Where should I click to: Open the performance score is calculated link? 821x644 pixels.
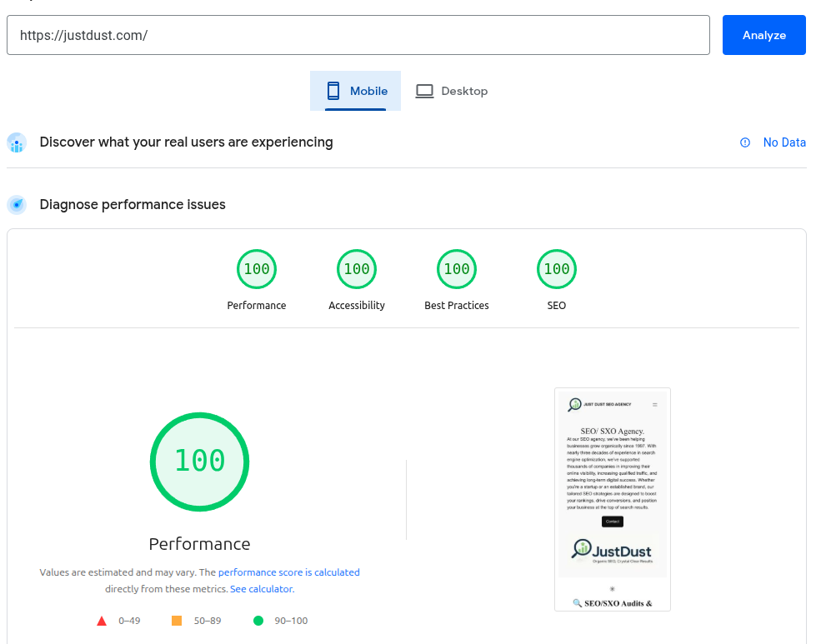point(288,572)
